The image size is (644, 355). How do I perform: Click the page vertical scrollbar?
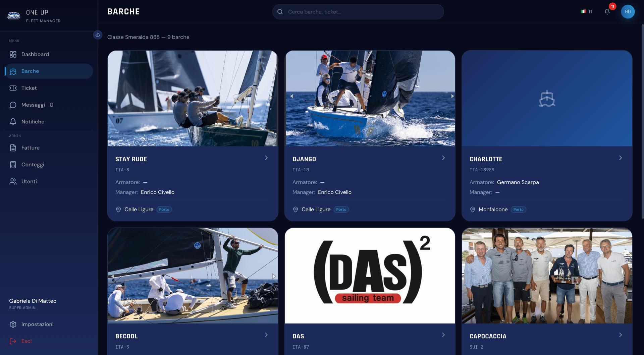pyautogui.click(x=642, y=121)
